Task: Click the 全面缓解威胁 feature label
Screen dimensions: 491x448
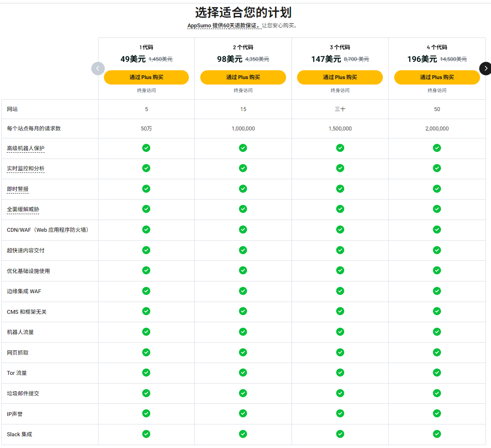Action: pos(23,209)
